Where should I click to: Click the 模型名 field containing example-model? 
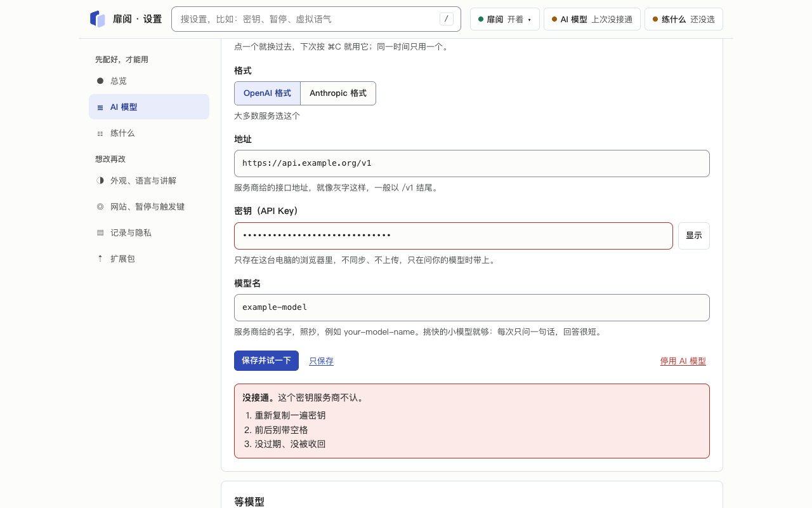point(472,307)
